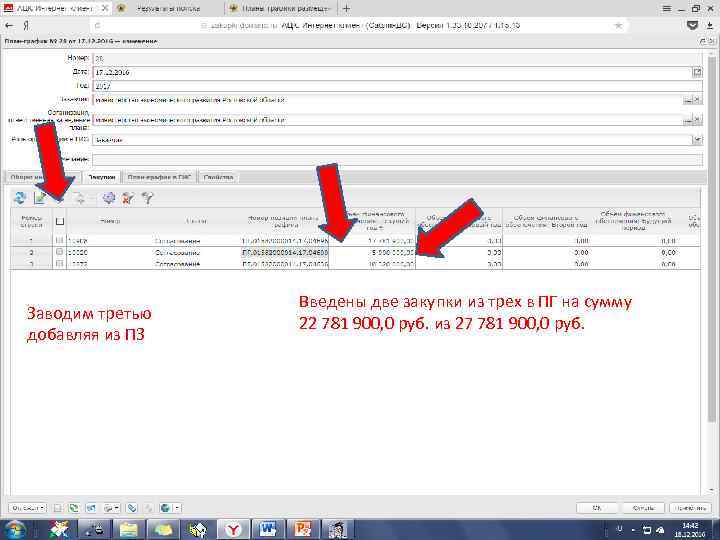
Task: Sort by the Статус column header
Action: click(x=197, y=221)
